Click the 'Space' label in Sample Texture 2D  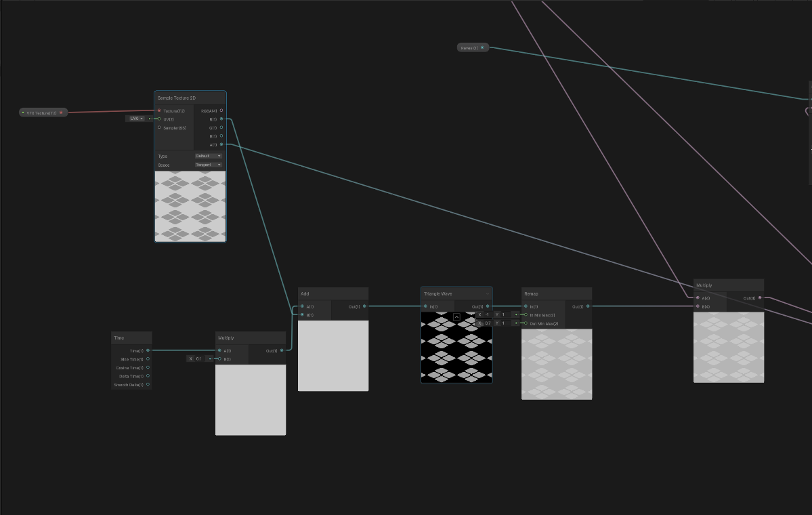(x=164, y=165)
